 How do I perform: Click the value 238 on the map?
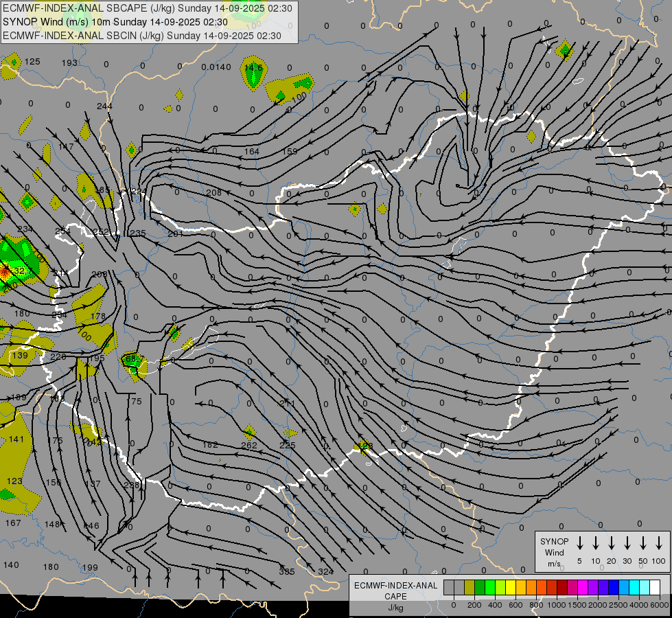coord(132,485)
